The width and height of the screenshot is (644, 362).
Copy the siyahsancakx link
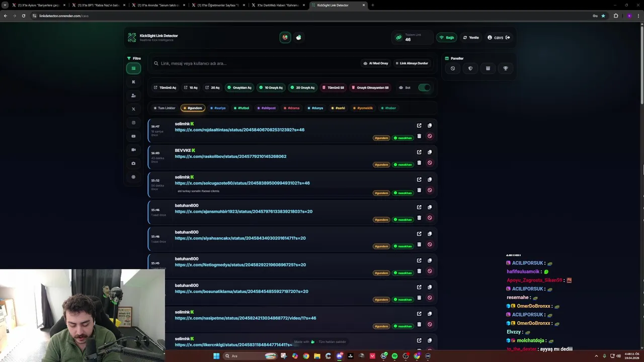click(x=430, y=234)
